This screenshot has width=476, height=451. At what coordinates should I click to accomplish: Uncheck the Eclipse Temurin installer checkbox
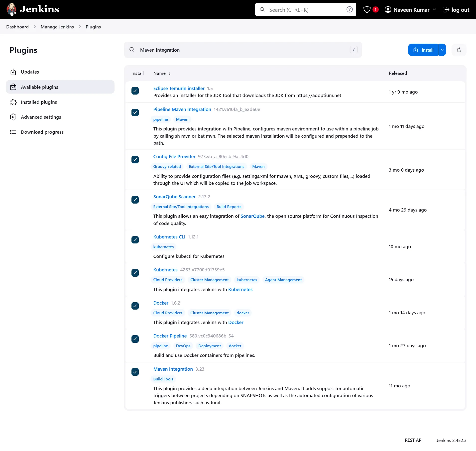(135, 91)
